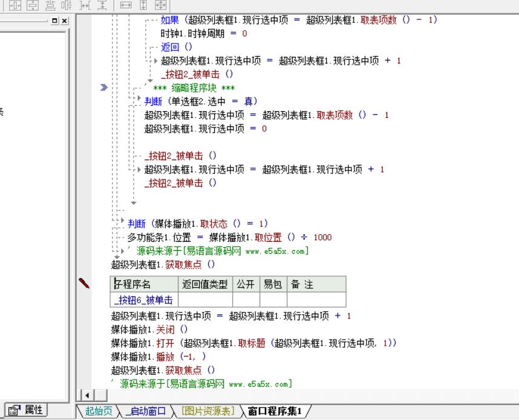The height and width of the screenshot is (420, 519).
Task: Click the red pencil marker beside the subroutine table
Action: click(x=83, y=283)
